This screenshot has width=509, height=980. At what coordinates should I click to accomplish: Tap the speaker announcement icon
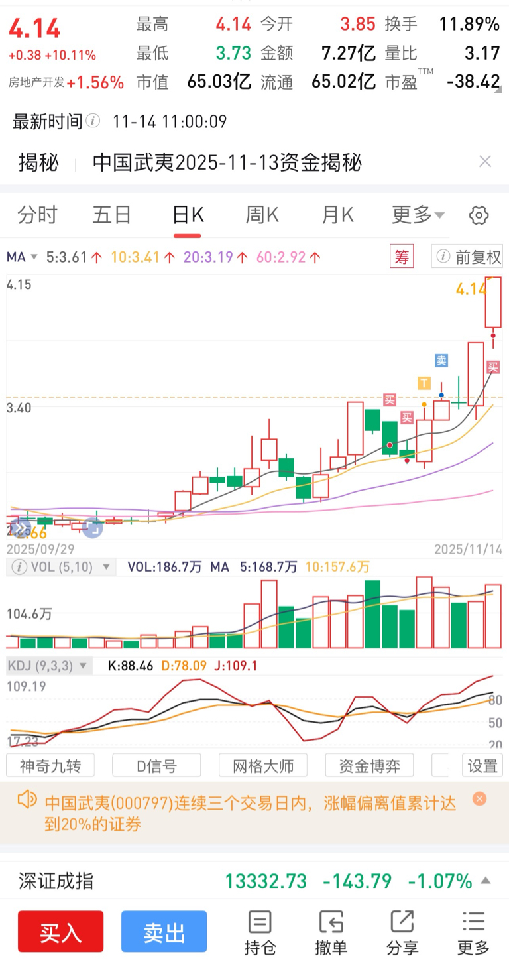27,800
